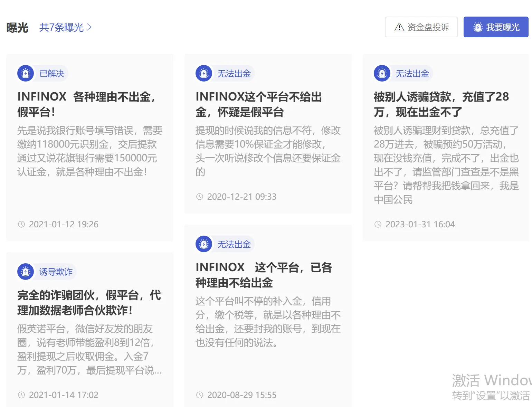Open post 'INFINOX 这个平台，已各种理由不给出金'
Screen dimensions: 532x407
pyautogui.click(x=264, y=275)
